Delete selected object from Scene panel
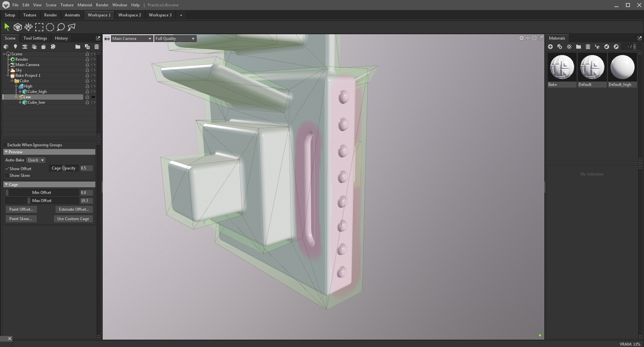Viewport: 644px width, 347px height. pos(97,47)
